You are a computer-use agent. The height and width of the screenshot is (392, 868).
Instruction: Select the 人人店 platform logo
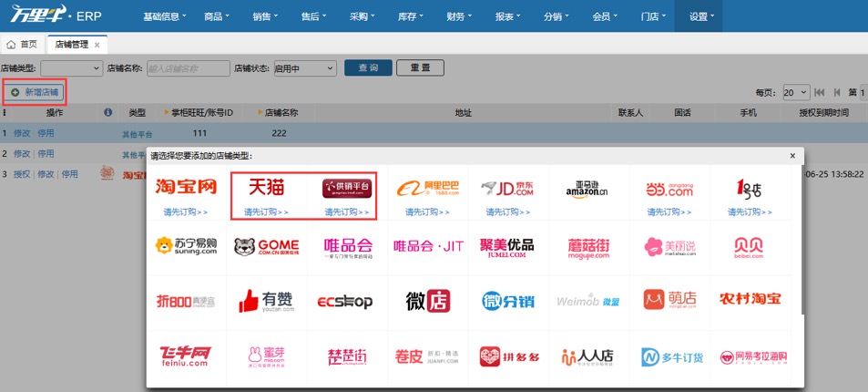point(587,357)
